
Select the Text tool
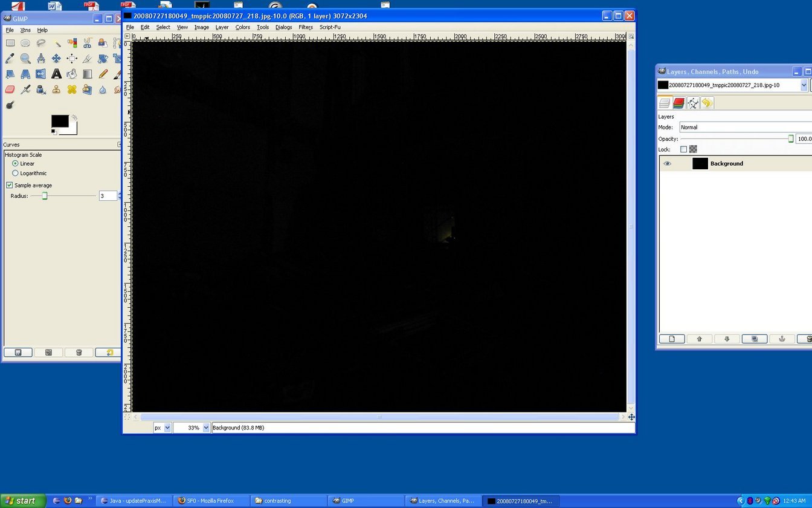(56, 74)
